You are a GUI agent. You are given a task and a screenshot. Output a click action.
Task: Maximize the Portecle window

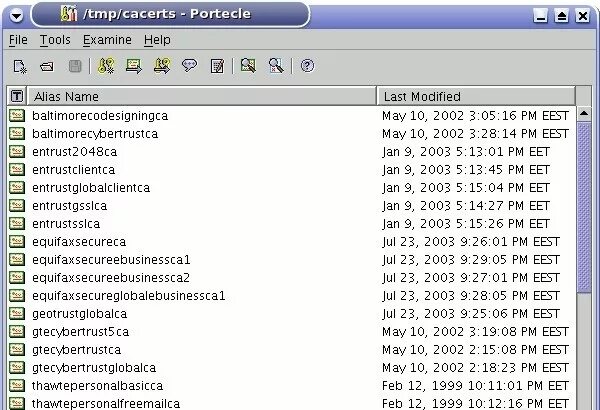tap(562, 16)
